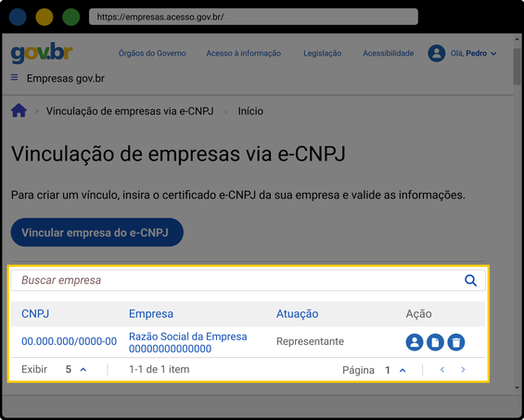
Task: Click the home breadcrumb icon
Action: [x=19, y=110]
